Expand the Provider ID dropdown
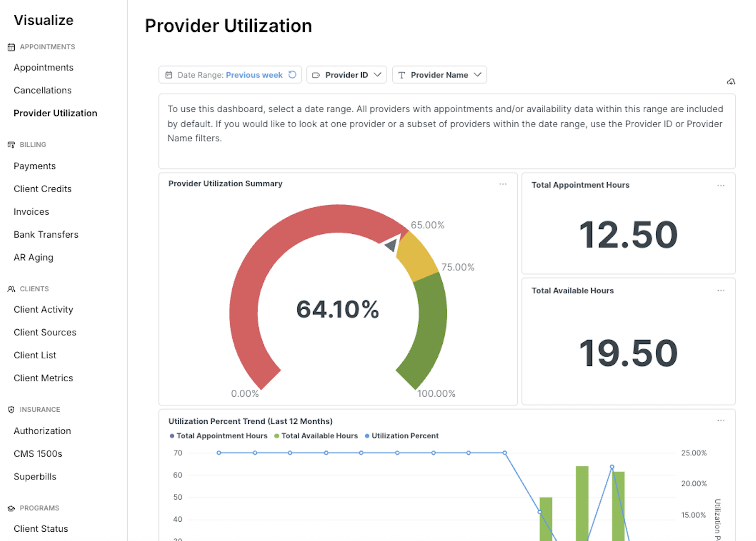The width and height of the screenshot is (756, 541). (347, 75)
